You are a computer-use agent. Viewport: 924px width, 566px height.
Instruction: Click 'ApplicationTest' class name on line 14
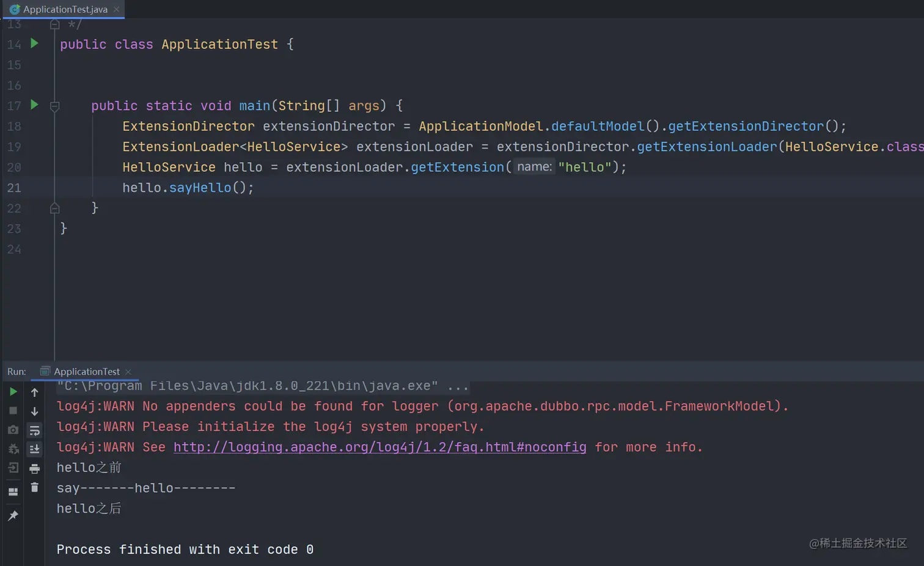(219, 44)
